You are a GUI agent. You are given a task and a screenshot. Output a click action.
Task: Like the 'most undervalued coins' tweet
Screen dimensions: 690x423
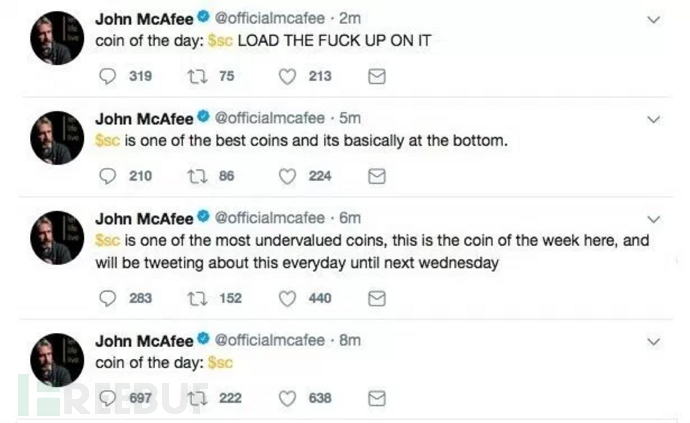tap(288, 298)
